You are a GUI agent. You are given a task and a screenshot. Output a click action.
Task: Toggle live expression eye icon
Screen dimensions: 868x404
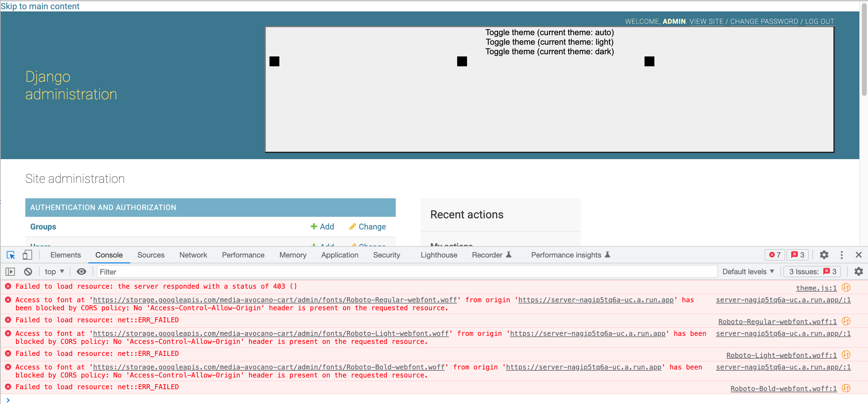point(81,272)
